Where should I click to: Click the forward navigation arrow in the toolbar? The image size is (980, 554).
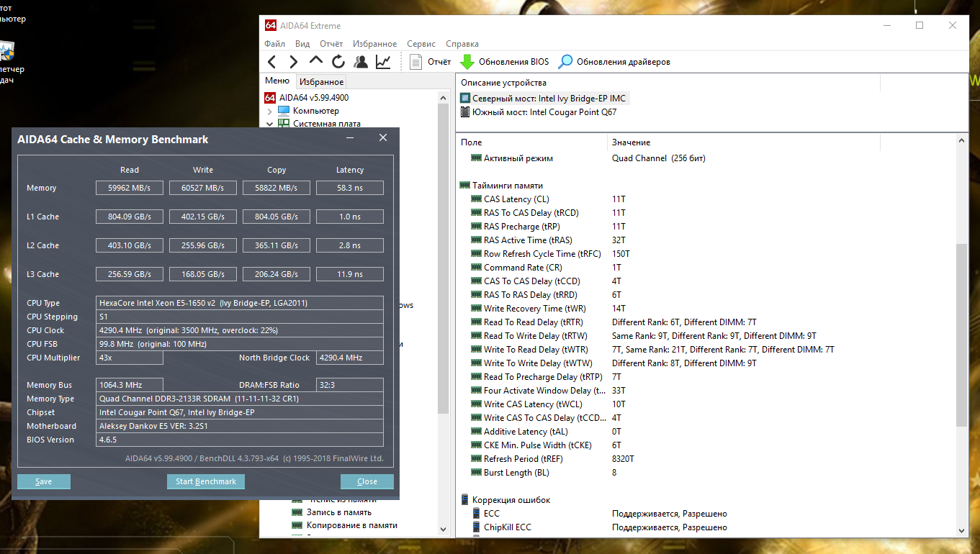[293, 62]
